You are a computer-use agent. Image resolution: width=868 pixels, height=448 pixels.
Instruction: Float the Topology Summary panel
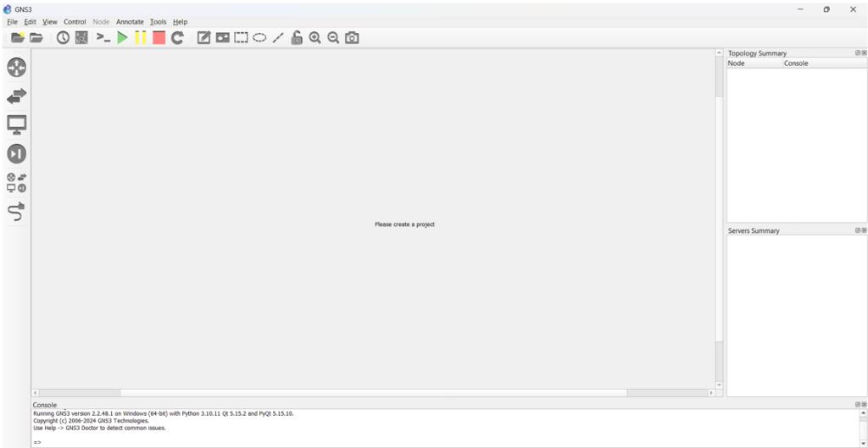(x=857, y=53)
